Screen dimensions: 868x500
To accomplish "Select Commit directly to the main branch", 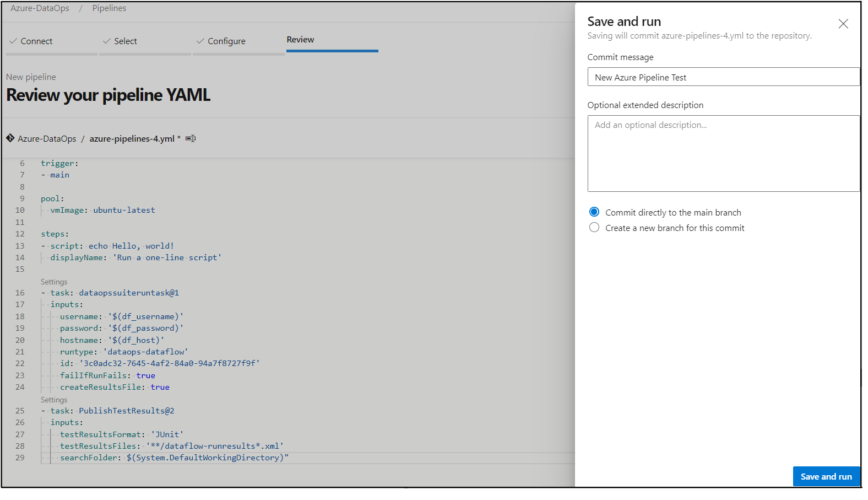I will [x=594, y=212].
